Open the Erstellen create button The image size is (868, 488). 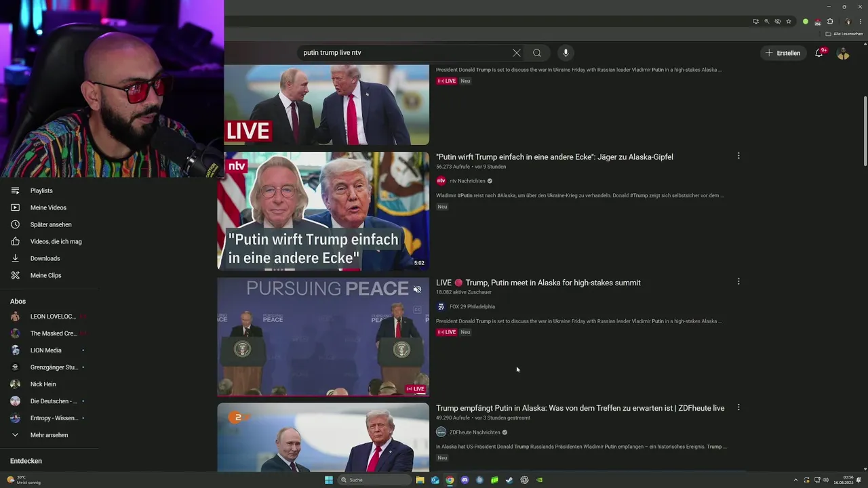[x=783, y=53]
